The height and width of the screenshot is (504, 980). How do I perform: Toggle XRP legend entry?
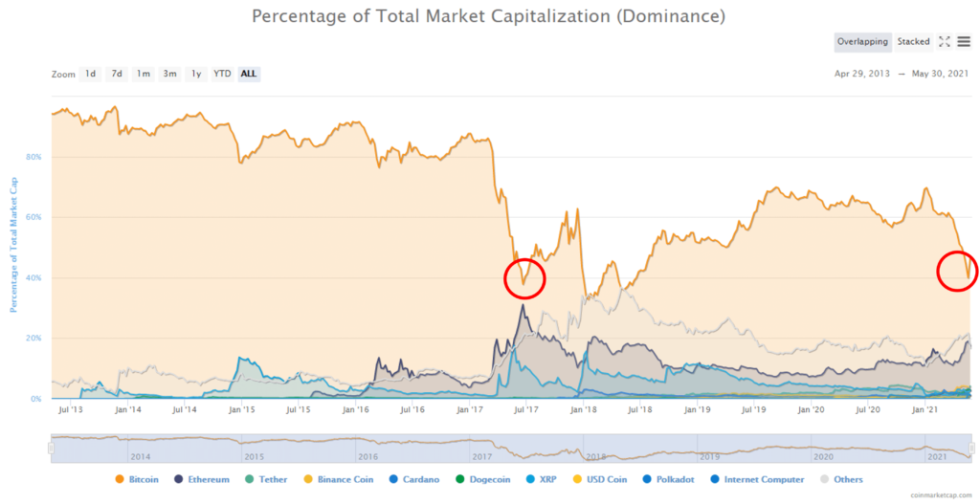pos(541,480)
